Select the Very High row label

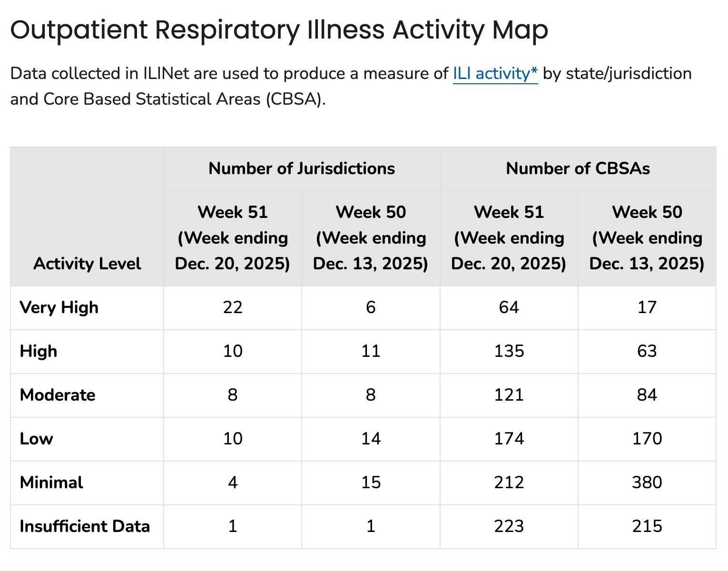59,307
